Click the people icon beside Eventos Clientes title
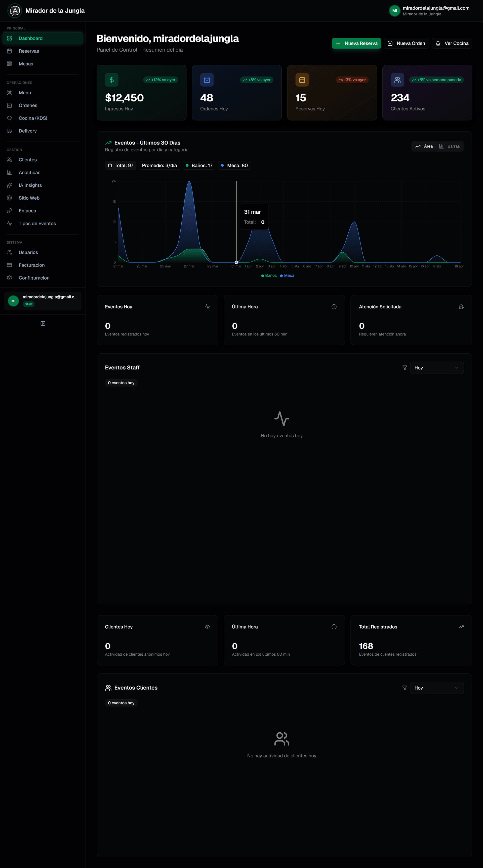The width and height of the screenshot is (483, 868). pos(108,688)
